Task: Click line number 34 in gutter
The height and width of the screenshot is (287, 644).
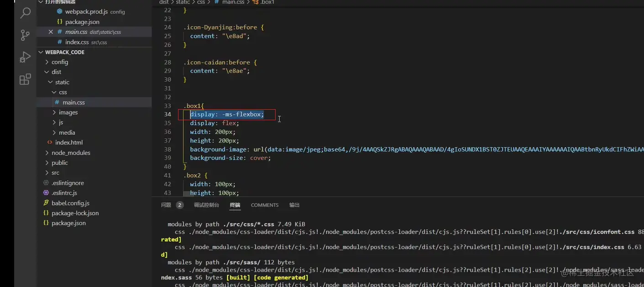Action: (x=168, y=114)
